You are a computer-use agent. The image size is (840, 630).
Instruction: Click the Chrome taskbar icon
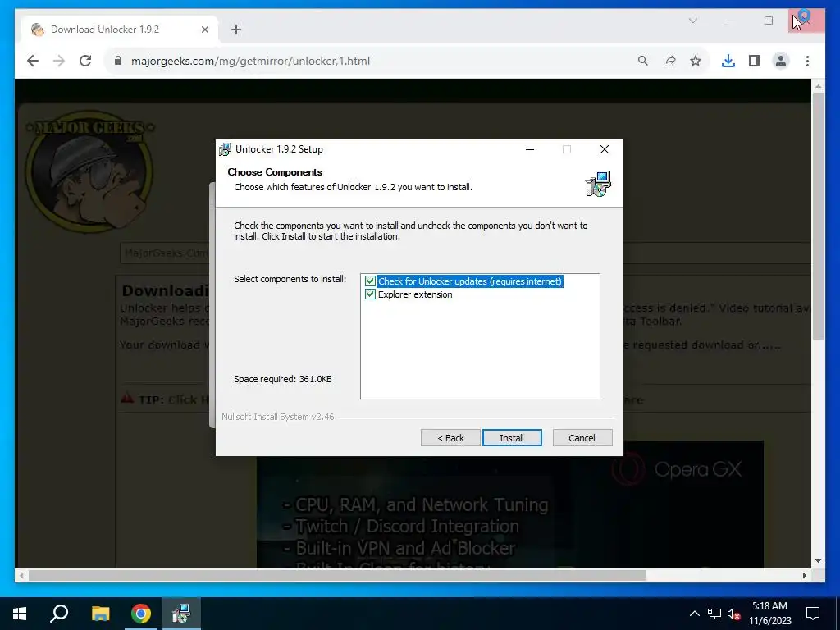click(x=141, y=614)
